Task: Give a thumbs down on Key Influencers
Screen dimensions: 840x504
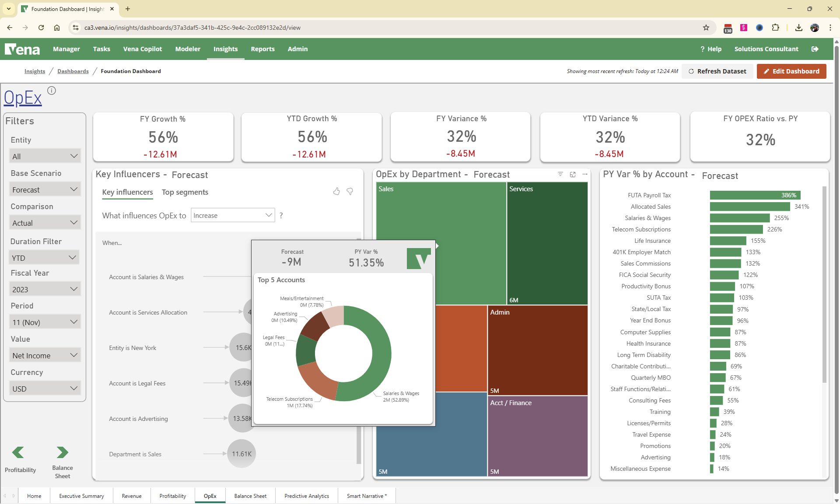Action: point(350,192)
